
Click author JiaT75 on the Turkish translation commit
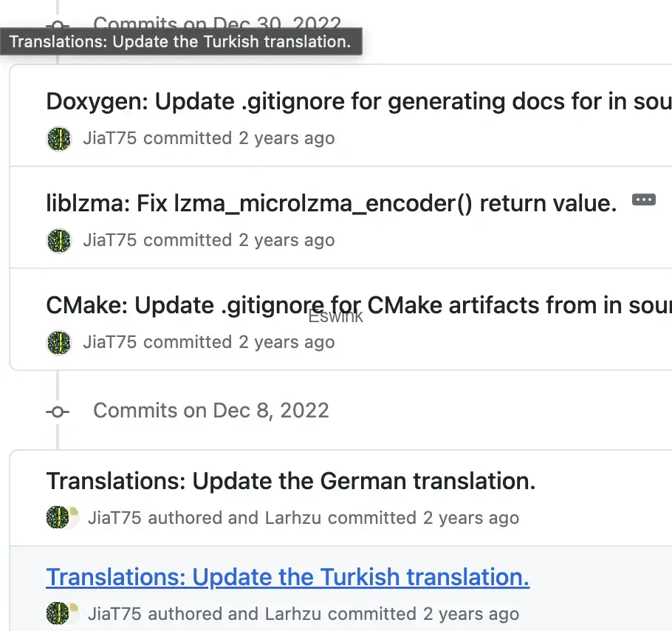pos(115,613)
